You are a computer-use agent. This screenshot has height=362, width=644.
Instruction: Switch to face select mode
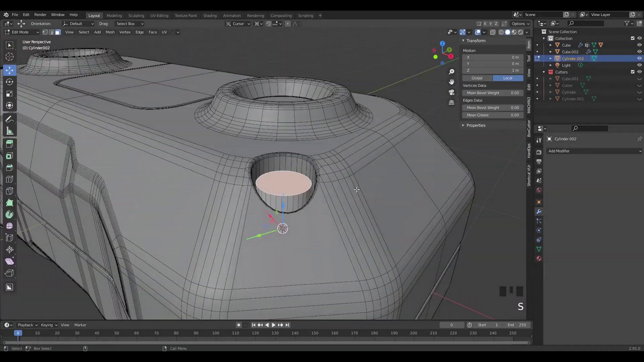coord(57,32)
